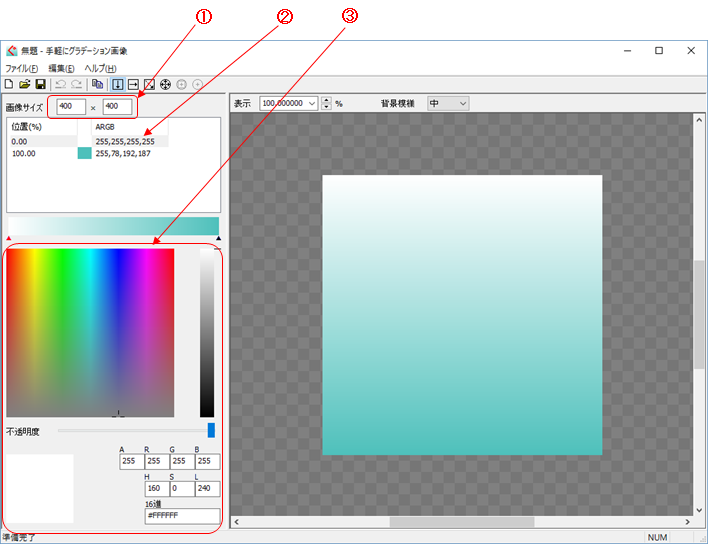This screenshot has width=708, height=544.
Task: Click the white current-color preview box
Action: pos(40,488)
